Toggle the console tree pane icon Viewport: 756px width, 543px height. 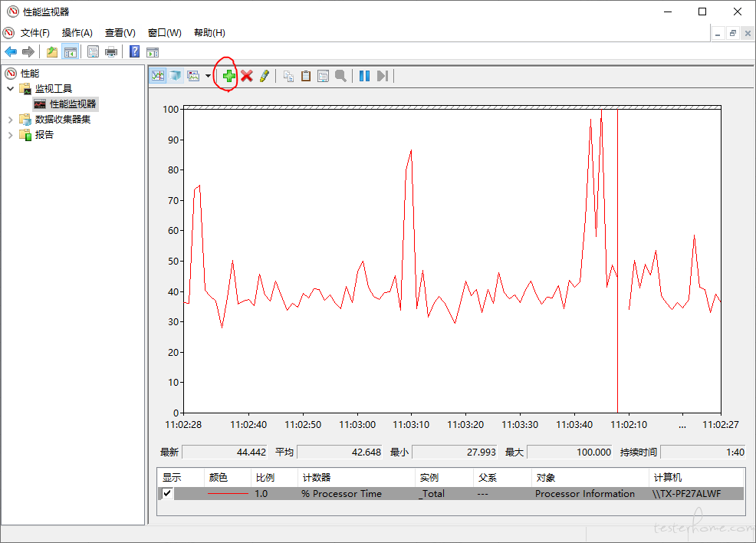pyautogui.click(x=71, y=51)
